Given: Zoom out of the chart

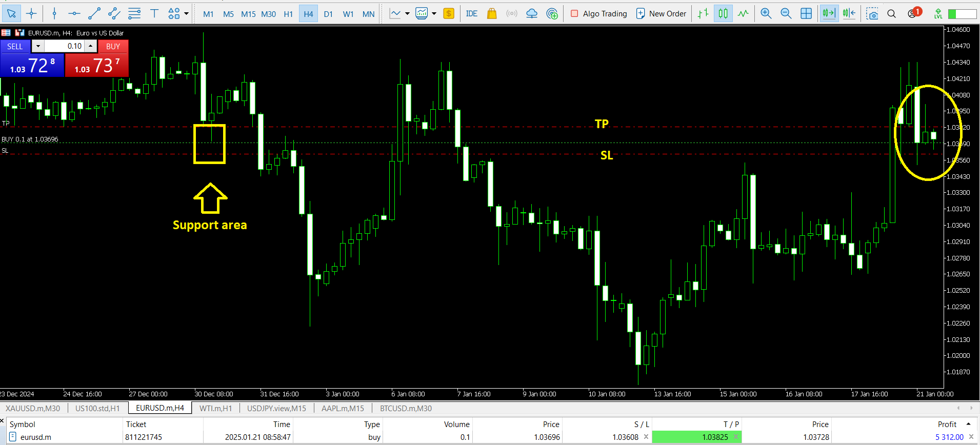Looking at the screenshot, I should [786, 14].
